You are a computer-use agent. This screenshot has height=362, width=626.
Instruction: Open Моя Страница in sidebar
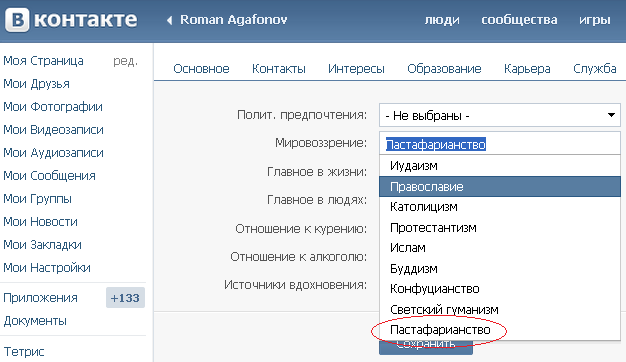tap(44, 61)
